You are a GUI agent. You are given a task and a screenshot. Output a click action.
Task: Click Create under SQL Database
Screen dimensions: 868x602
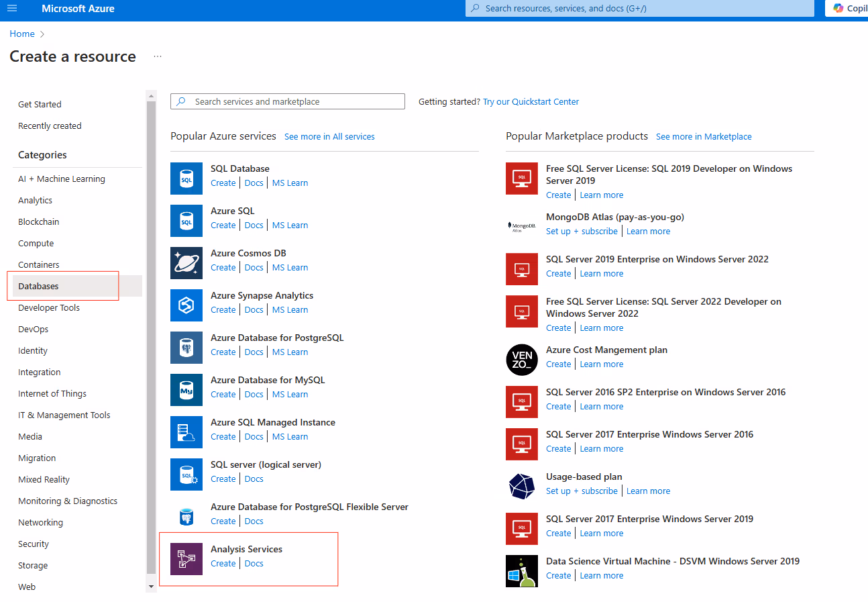coord(223,183)
